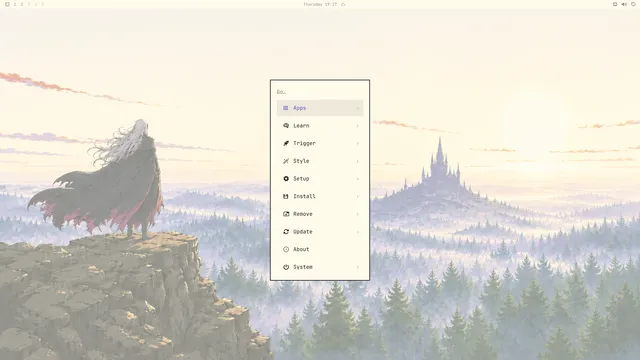Click the Apps grid icon
The height and width of the screenshot is (360, 640).
286,108
